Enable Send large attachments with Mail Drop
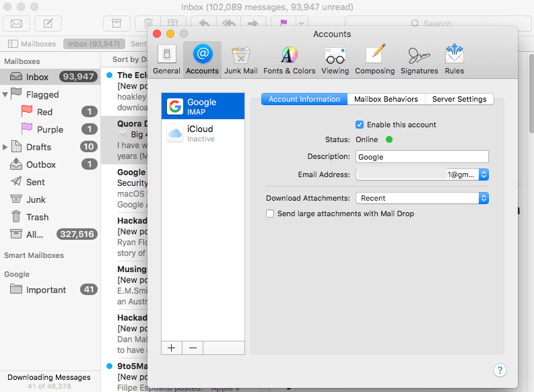 tap(271, 214)
